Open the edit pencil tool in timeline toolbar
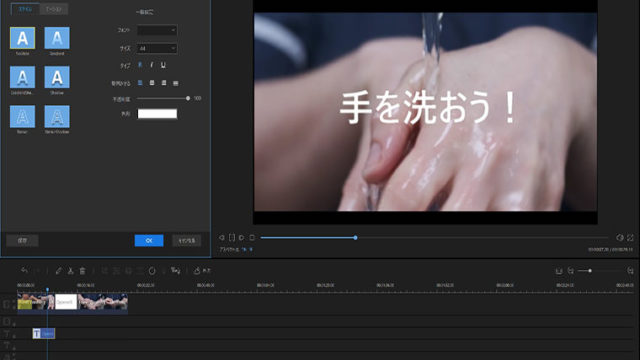The height and width of the screenshot is (360, 640). [59, 271]
